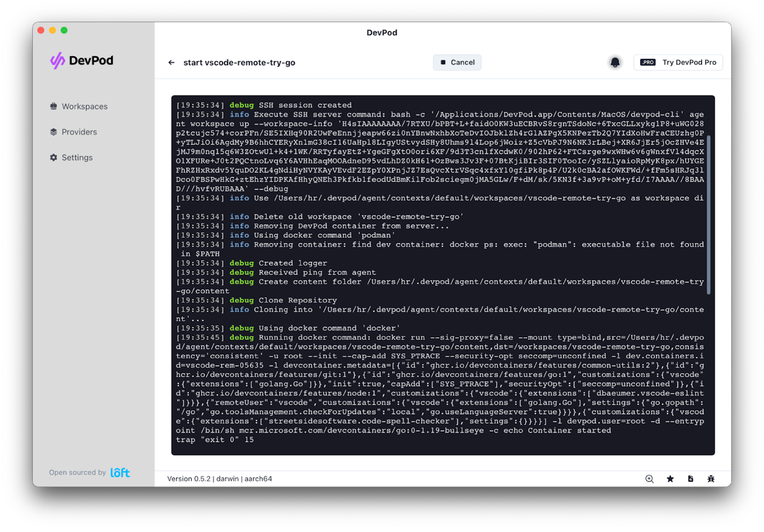Click the 'Delete old workspace' log line
764x532 pixels.
click(320, 217)
